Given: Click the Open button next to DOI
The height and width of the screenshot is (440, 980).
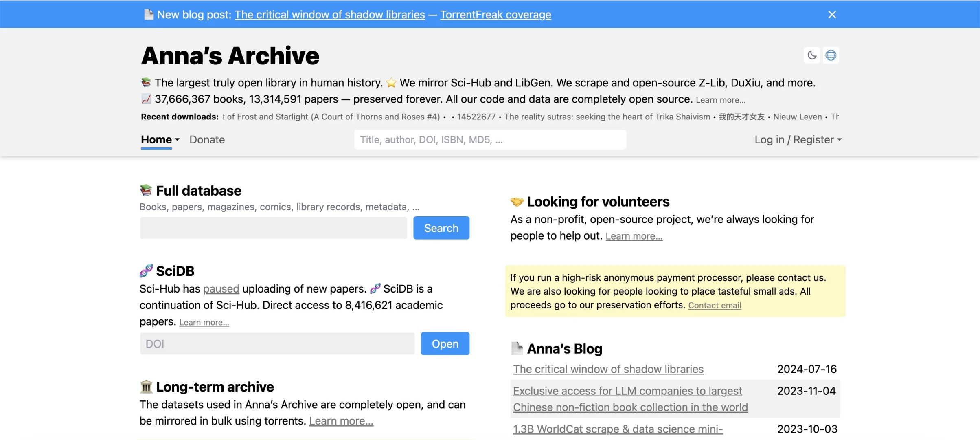Looking at the screenshot, I should tap(445, 344).
